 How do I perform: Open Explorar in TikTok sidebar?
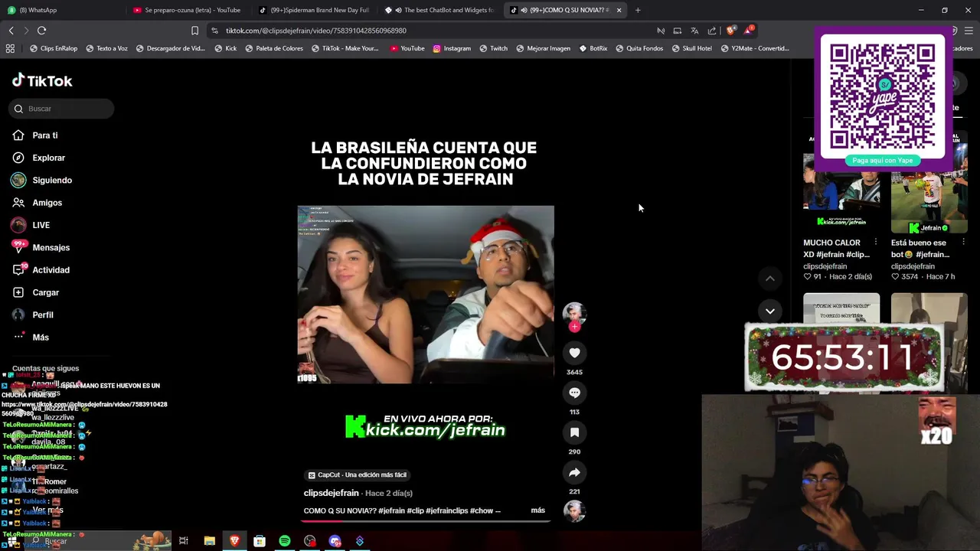pyautogui.click(x=48, y=158)
